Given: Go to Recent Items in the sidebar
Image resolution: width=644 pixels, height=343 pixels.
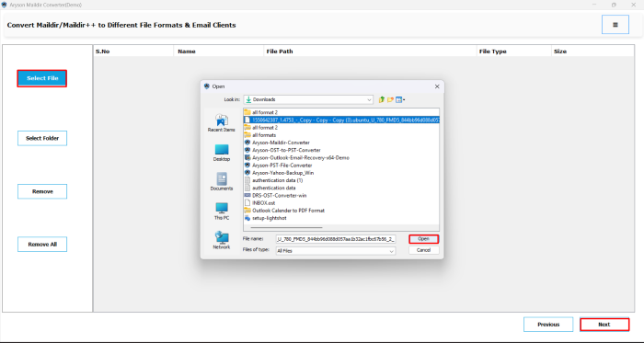Looking at the screenshot, I should click(222, 122).
